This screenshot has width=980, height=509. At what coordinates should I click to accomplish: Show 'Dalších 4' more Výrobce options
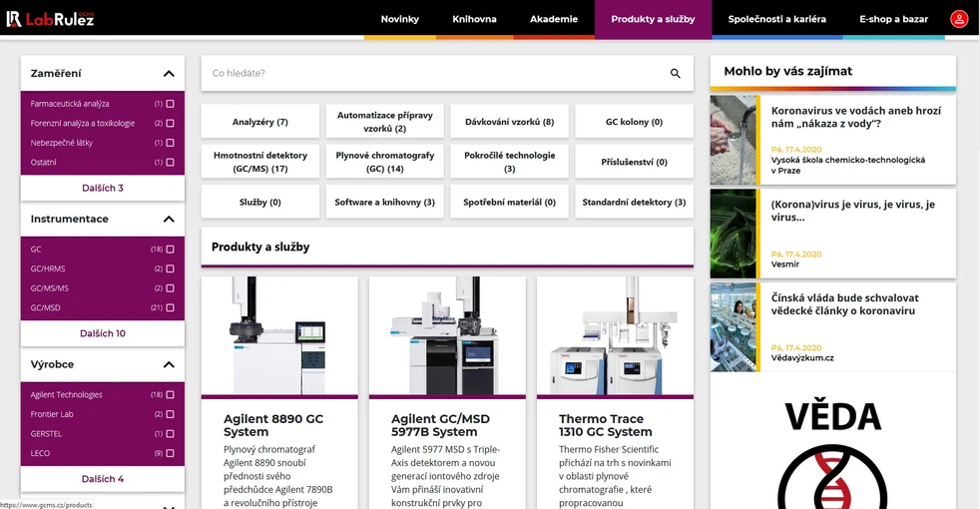point(103,479)
